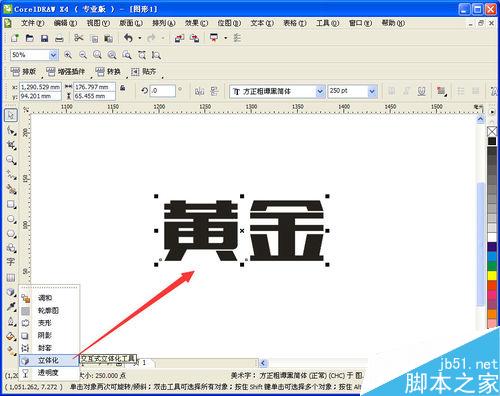Screen dimensions: 500x396
Task: Choose 透明度 from the flyout
Action: 49,373
